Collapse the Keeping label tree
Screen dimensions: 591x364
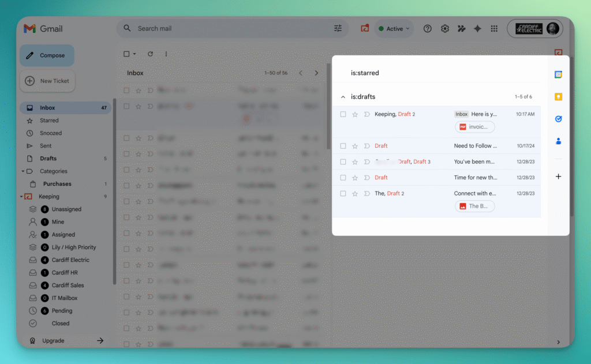pos(21,197)
